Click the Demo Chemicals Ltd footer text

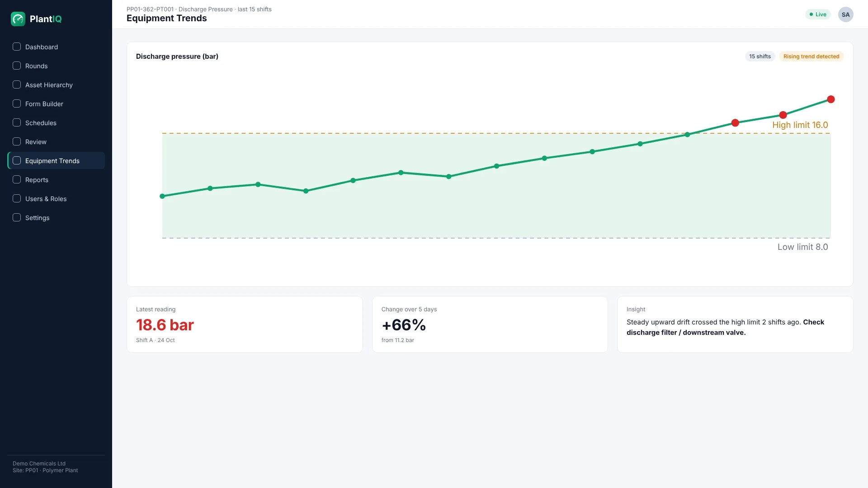pyautogui.click(x=39, y=464)
